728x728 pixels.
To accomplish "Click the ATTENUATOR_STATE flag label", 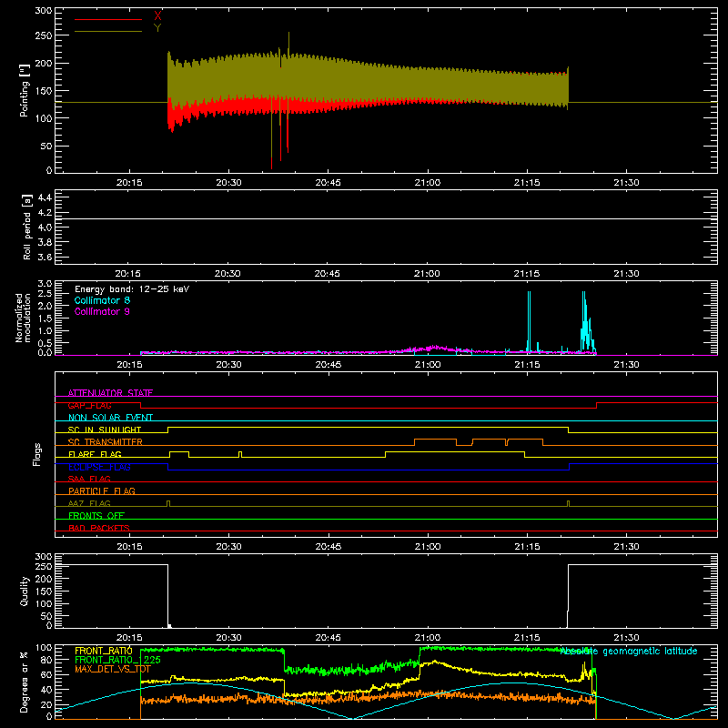I will point(110,393).
